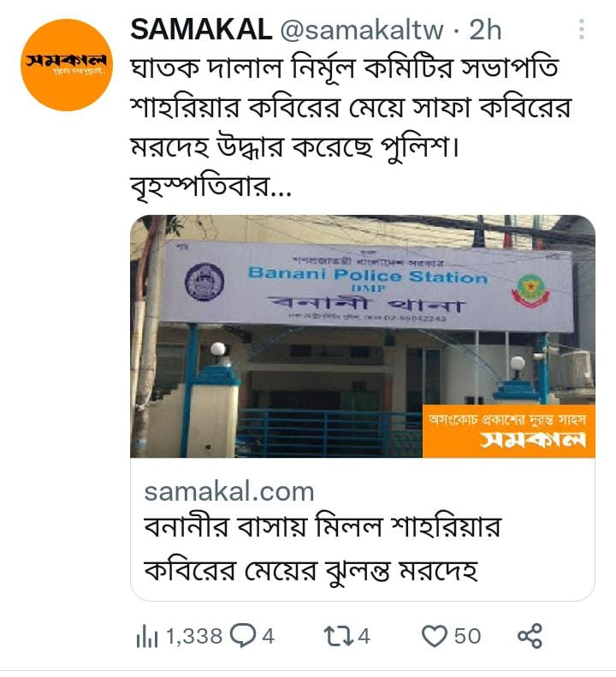Retweet using the looping arrows icon
The height and width of the screenshot is (677, 616).
click(x=340, y=637)
